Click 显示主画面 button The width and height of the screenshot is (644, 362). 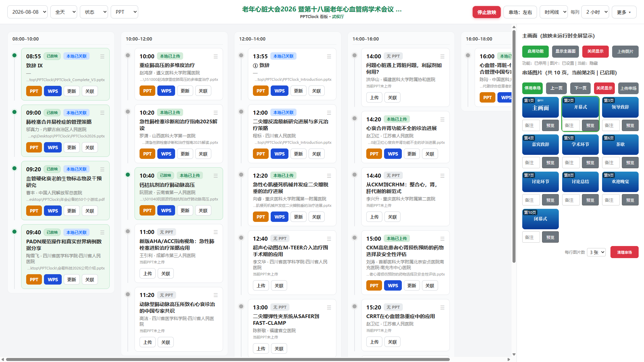pyautogui.click(x=566, y=52)
